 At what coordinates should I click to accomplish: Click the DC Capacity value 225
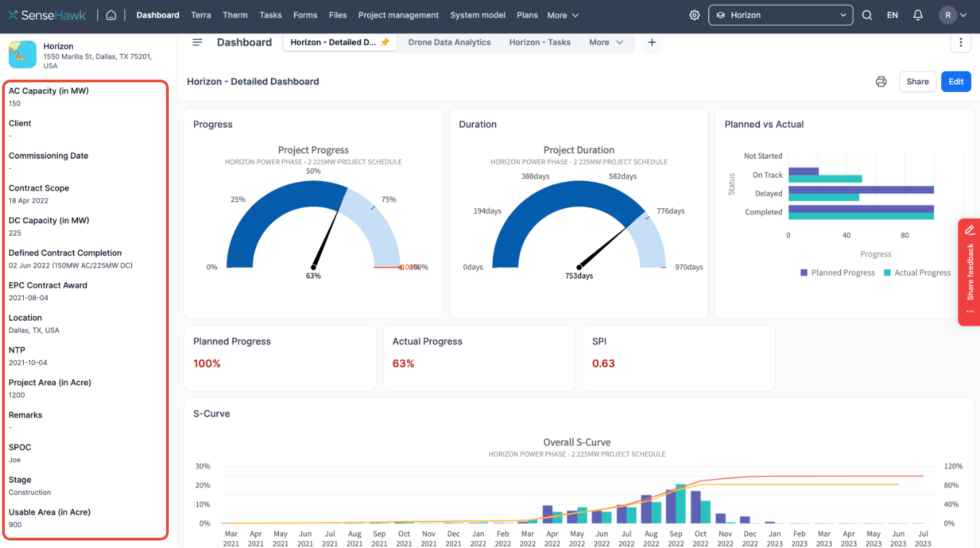click(x=14, y=233)
